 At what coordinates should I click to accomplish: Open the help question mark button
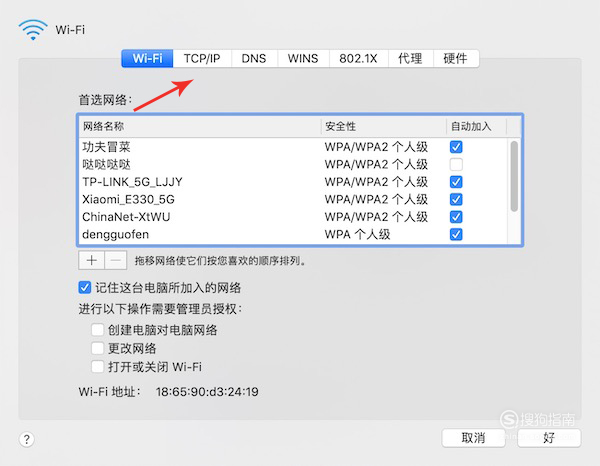point(26,439)
